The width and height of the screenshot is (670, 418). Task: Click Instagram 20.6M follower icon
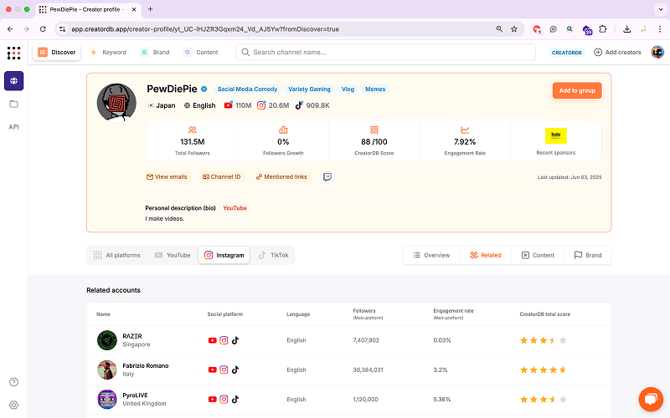pos(261,105)
